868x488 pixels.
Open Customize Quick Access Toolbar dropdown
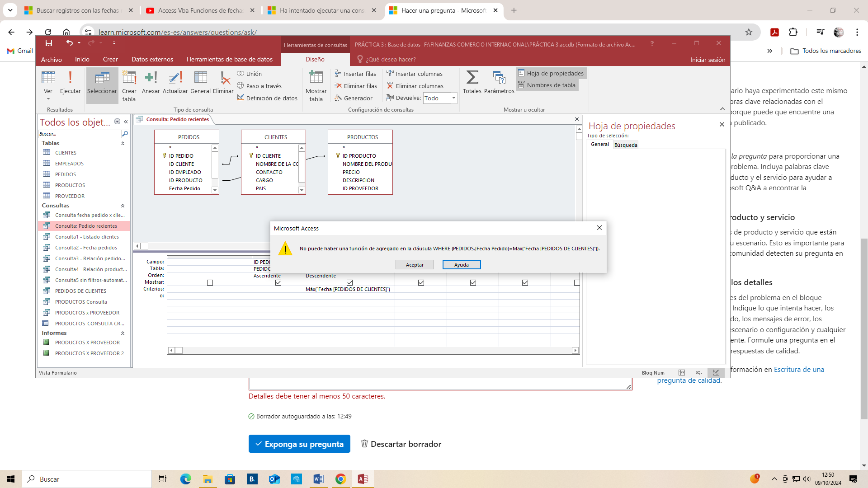click(x=114, y=43)
